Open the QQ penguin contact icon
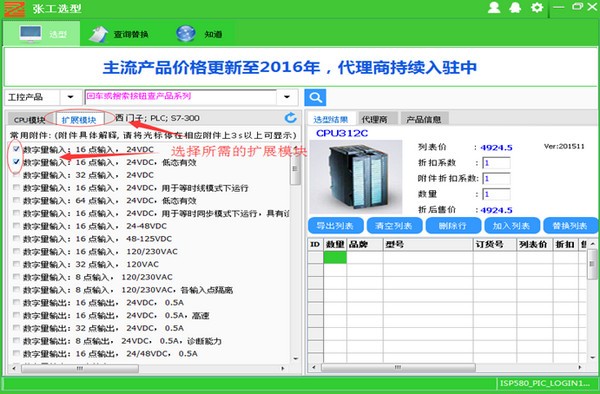600x394 pixels. click(x=515, y=7)
